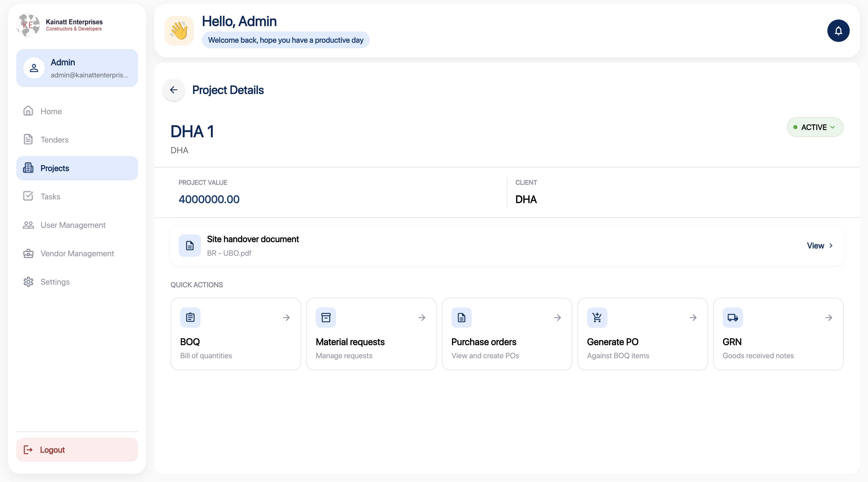Click the GRN delivery truck icon
The width and height of the screenshot is (868, 482).
[x=733, y=317]
